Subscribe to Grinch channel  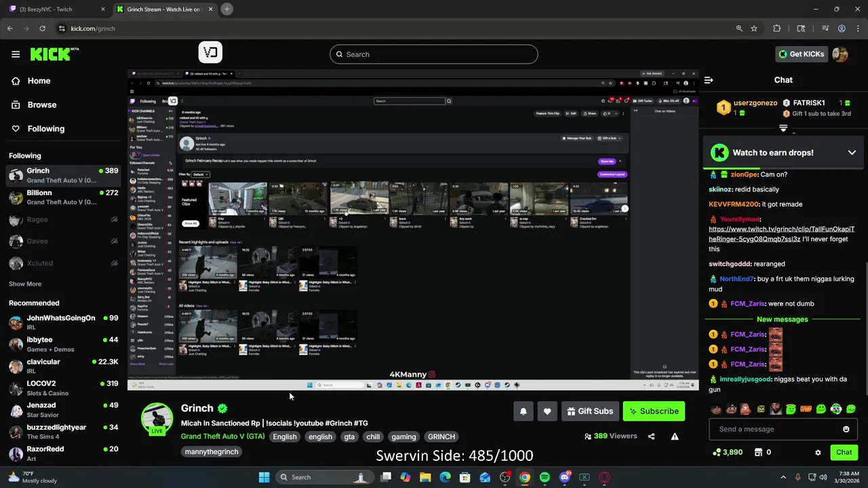click(x=654, y=411)
